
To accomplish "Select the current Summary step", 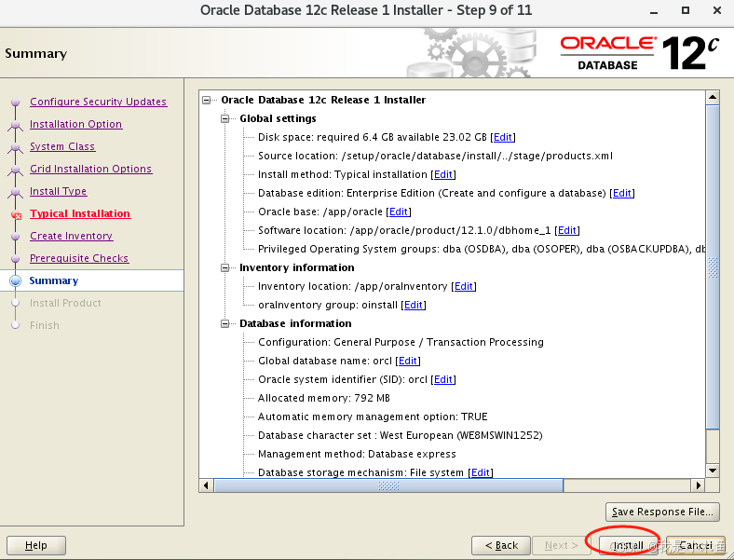I will (54, 280).
